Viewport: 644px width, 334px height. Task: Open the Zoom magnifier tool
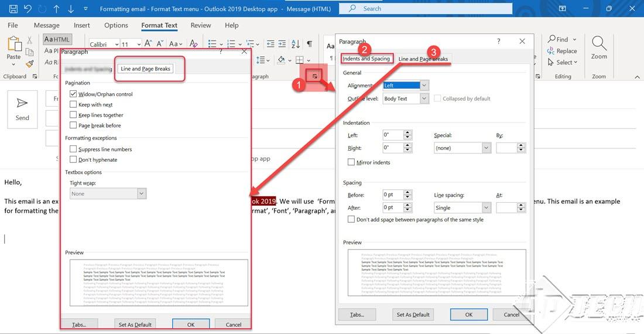[599, 47]
